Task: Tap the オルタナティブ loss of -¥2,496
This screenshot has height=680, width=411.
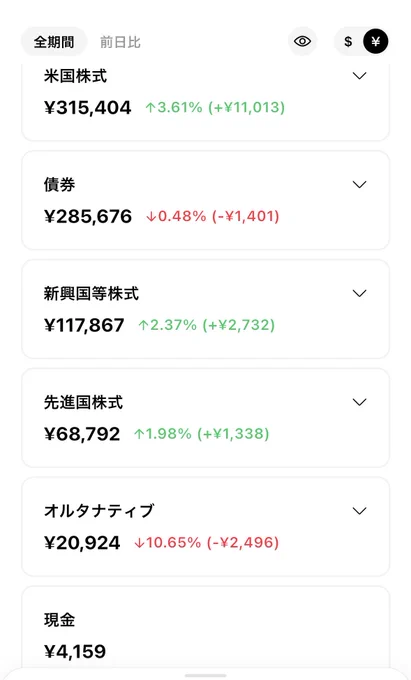Action: [x=243, y=543]
